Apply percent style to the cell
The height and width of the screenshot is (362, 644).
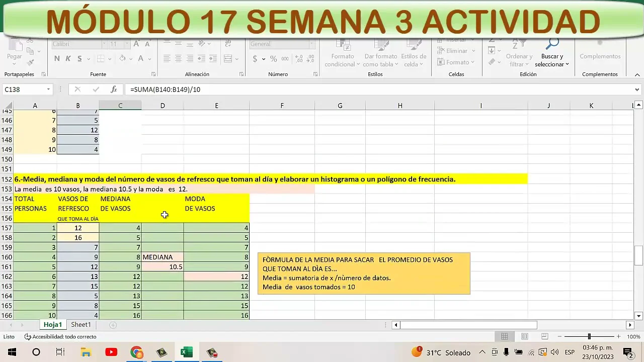(273, 59)
